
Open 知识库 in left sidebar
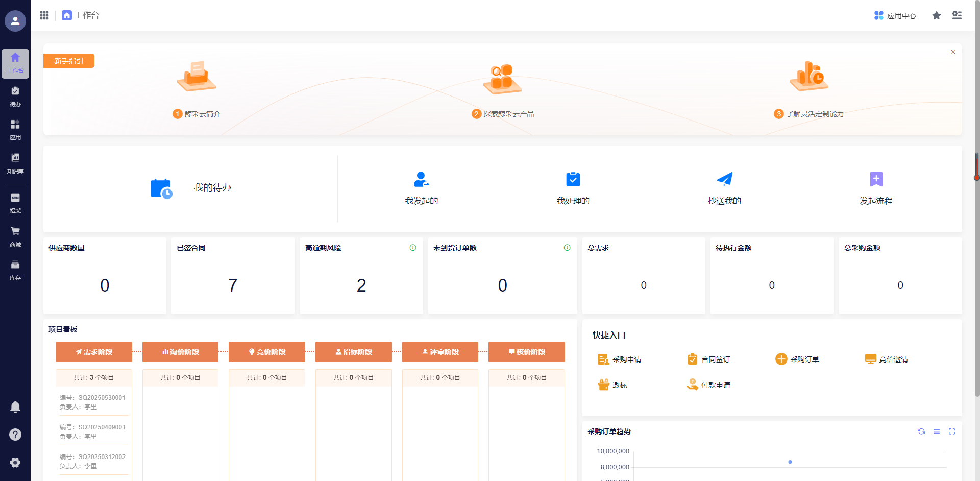click(x=15, y=163)
